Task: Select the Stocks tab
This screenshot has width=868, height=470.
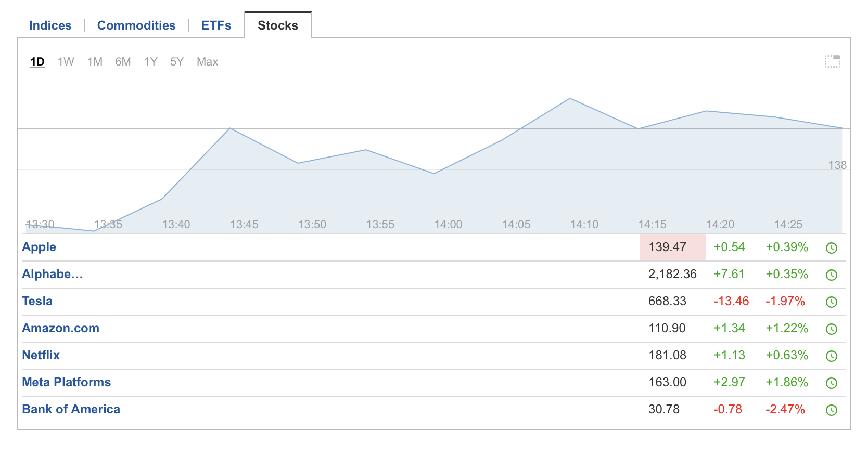Action: pyautogui.click(x=278, y=25)
